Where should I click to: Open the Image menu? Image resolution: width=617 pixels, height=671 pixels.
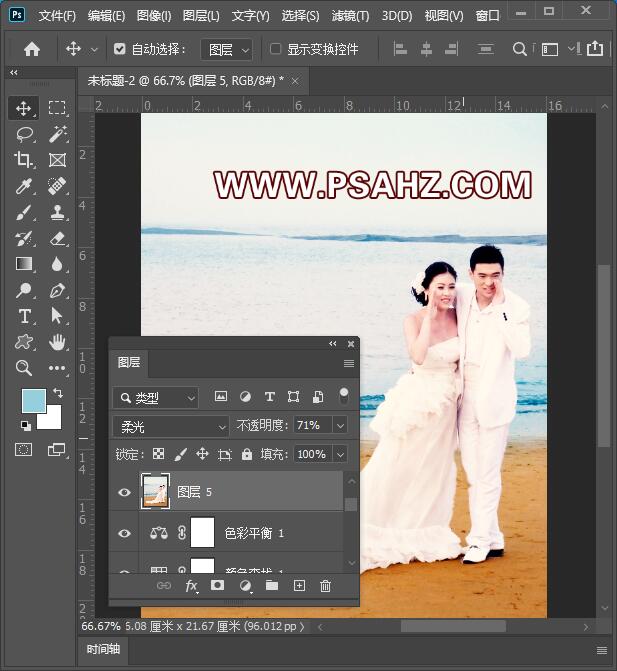[154, 16]
